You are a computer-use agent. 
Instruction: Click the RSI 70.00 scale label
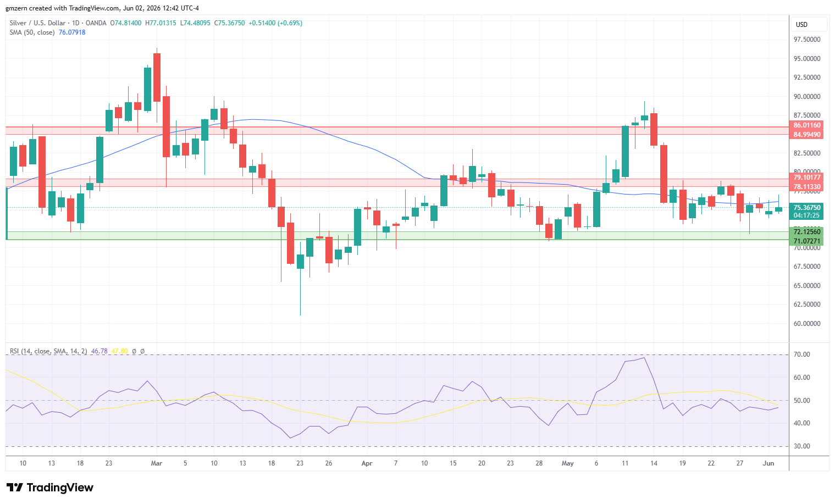[x=802, y=355]
